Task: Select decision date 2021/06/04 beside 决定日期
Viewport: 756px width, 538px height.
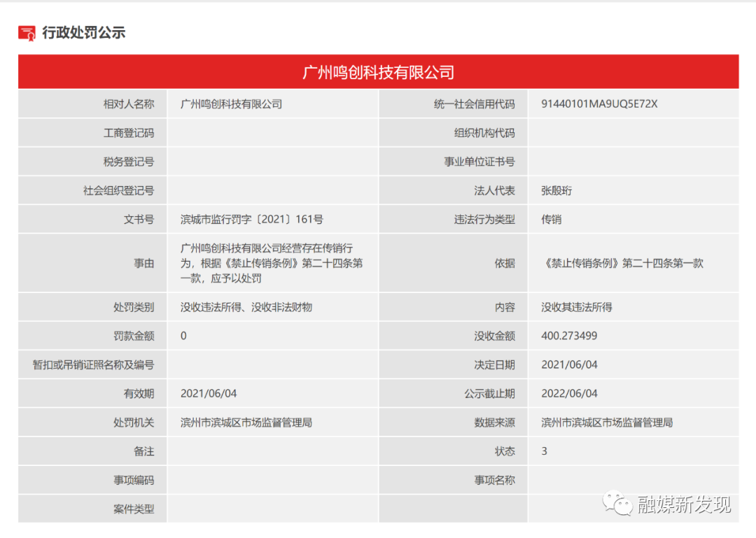Action: point(569,365)
